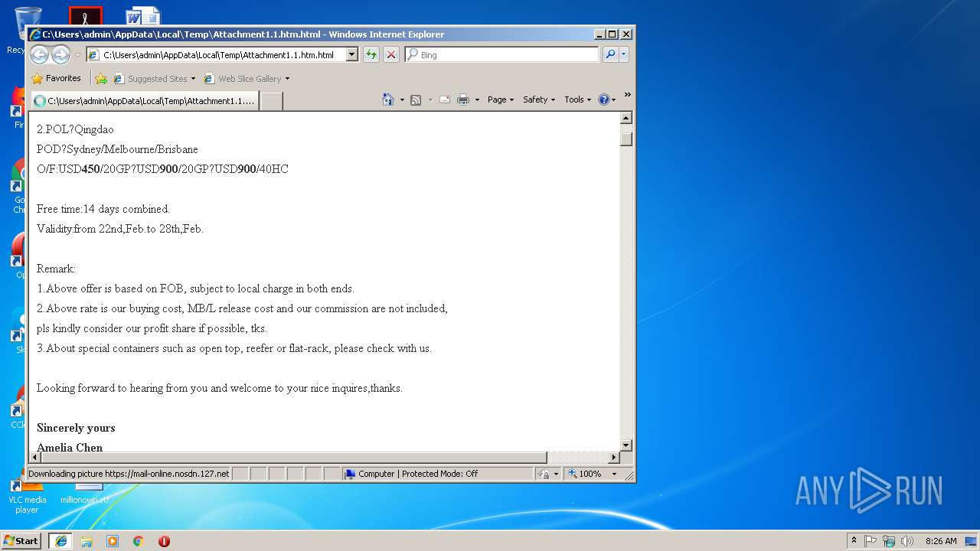Expand the Home button dropdown arrow

point(401,99)
